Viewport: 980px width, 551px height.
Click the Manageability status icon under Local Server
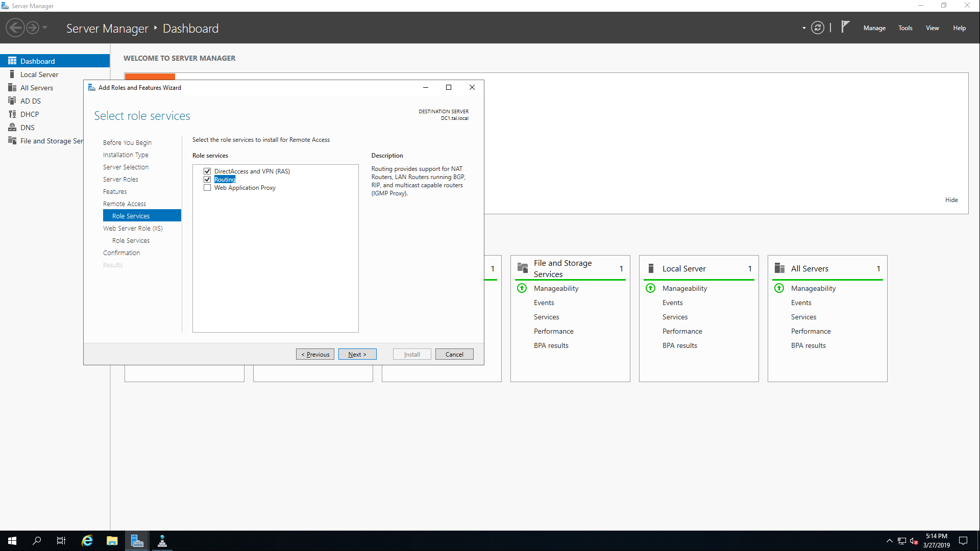651,288
